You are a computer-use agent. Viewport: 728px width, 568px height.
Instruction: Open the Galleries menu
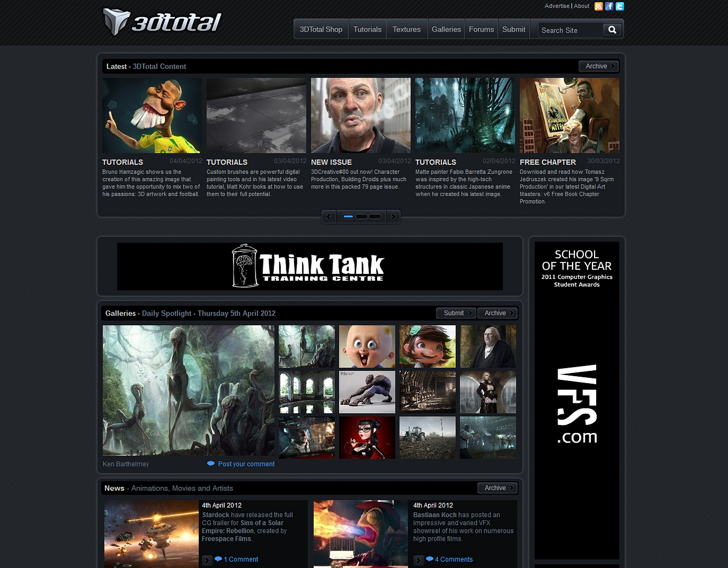coord(446,29)
